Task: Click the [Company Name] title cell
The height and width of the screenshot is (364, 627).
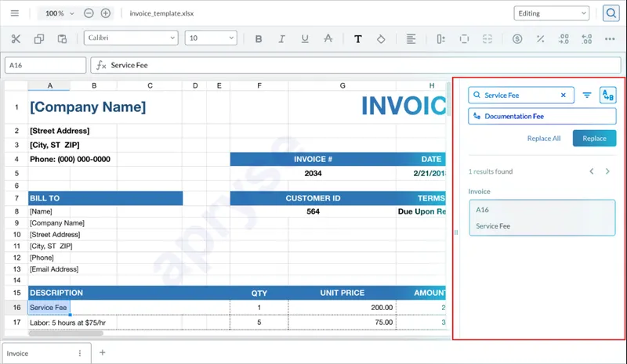Action: (88, 106)
